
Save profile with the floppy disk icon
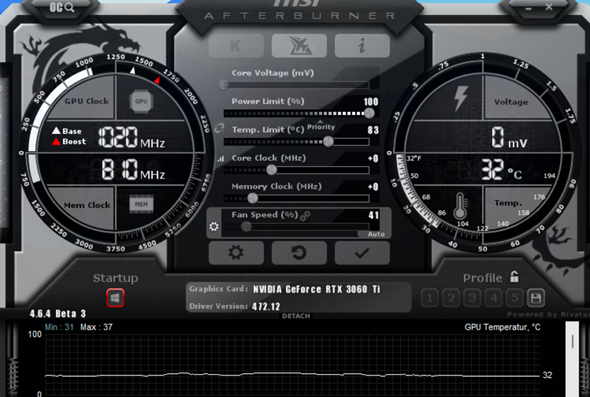pos(536,298)
